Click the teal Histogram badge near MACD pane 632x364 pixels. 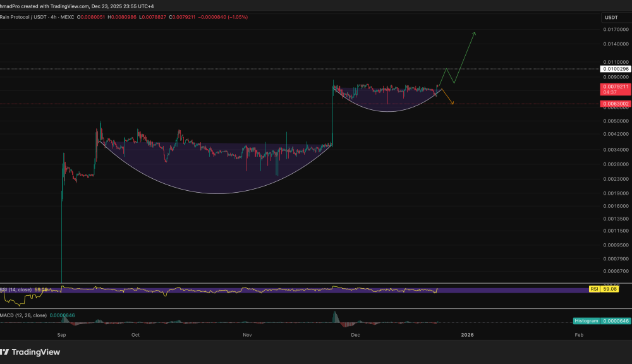point(585,321)
